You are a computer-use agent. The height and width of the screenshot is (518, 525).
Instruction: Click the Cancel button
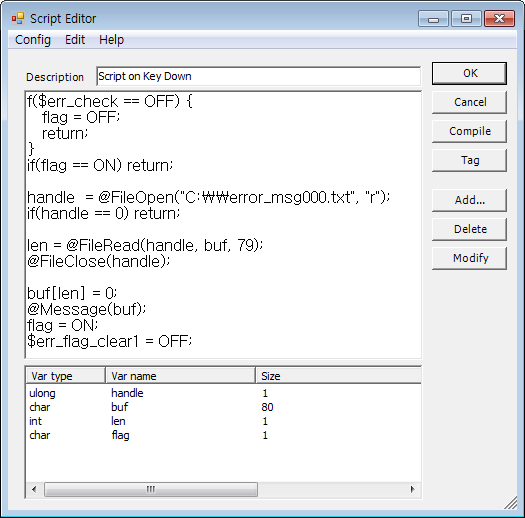pyautogui.click(x=469, y=102)
